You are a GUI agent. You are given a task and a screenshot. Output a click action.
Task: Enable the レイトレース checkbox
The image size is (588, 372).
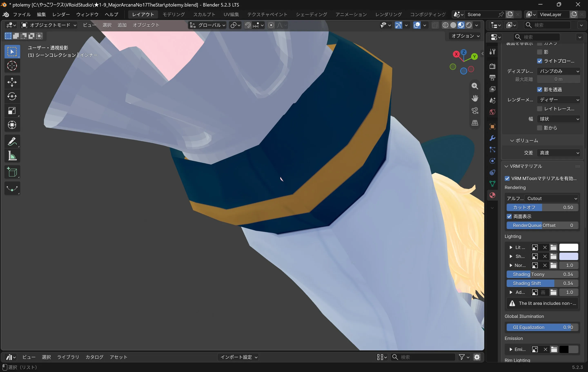(x=539, y=109)
